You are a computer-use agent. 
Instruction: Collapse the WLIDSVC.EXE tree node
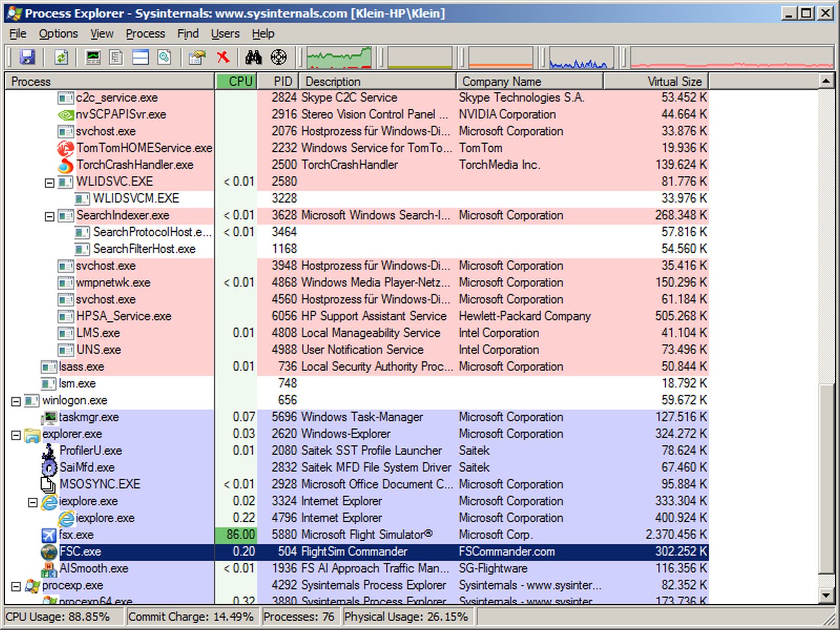(x=49, y=183)
